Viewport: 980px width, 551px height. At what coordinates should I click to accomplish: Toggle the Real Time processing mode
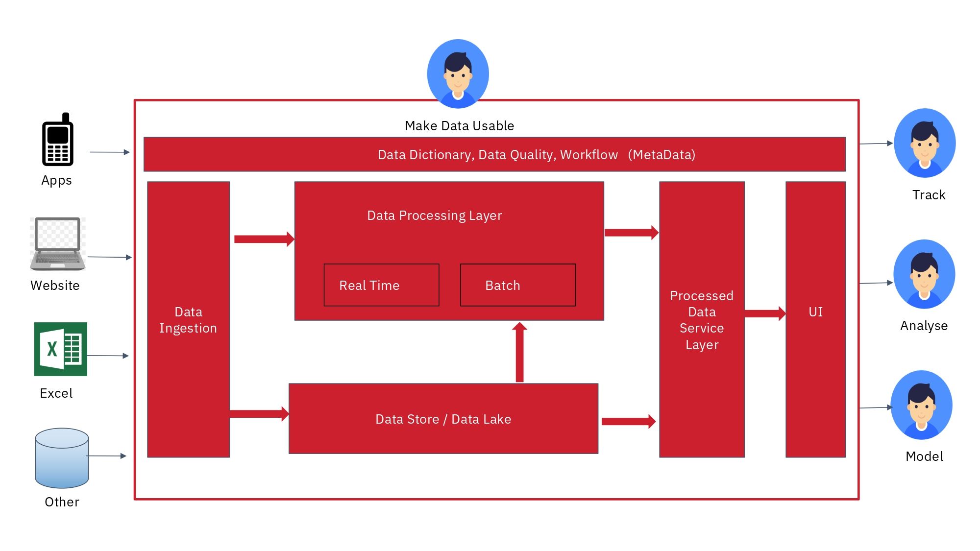[x=381, y=285]
